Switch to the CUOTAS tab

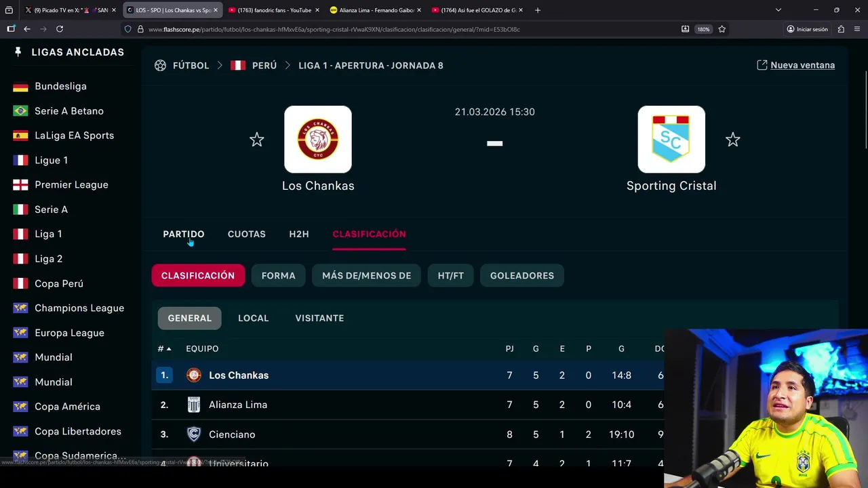(247, 234)
